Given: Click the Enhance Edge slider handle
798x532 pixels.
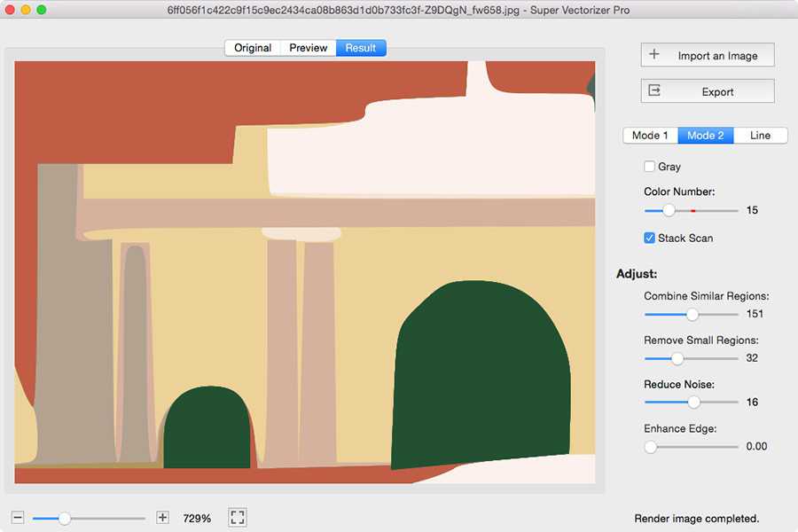Looking at the screenshot, I should [651, 447].
